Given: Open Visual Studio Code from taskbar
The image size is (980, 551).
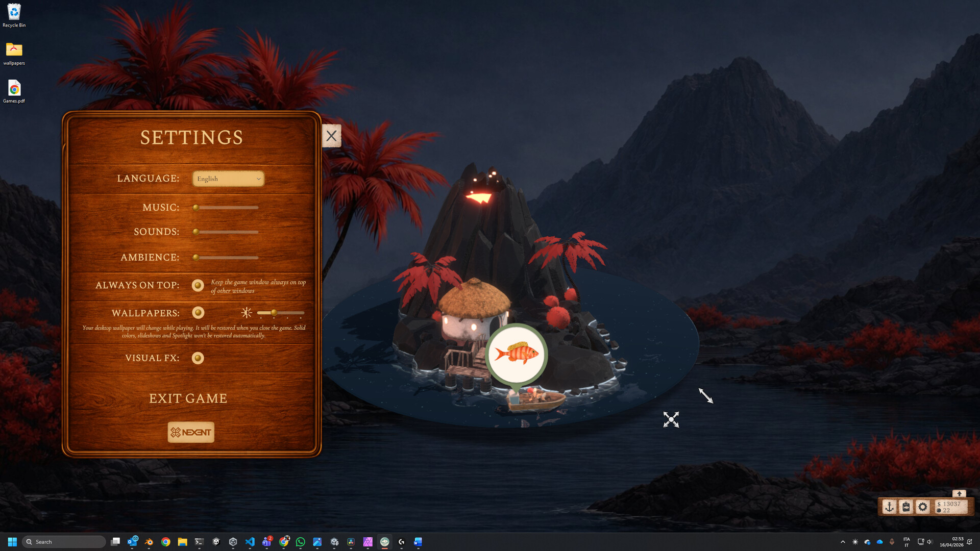Looking at the screenshot, I should click(x=250, y=542).
